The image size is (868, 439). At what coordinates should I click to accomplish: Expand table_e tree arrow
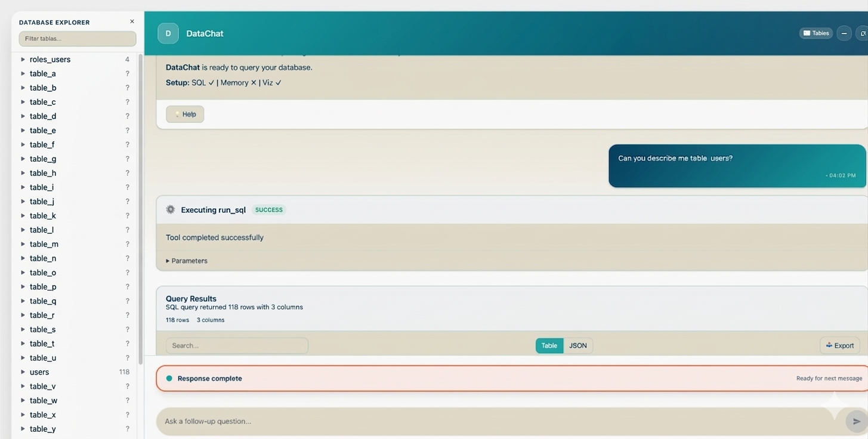pos(23,130)
